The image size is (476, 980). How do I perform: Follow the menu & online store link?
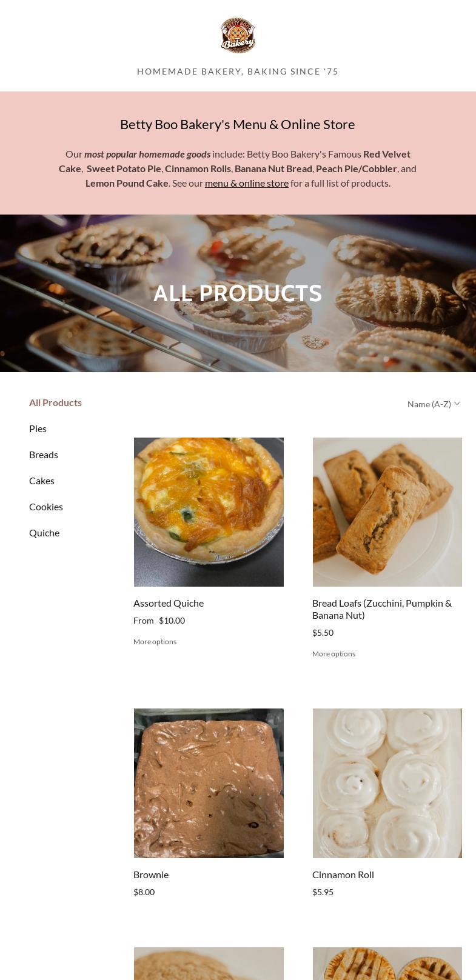[x=247, y=183]
